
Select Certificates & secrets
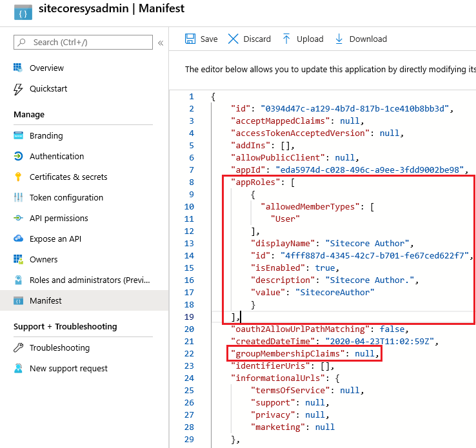pos(68,177)
